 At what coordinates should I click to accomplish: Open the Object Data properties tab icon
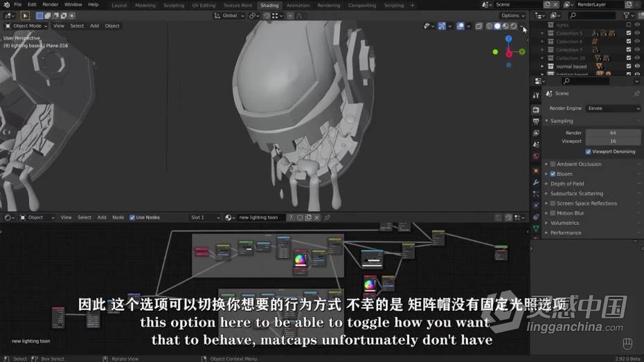click(536, 228)
